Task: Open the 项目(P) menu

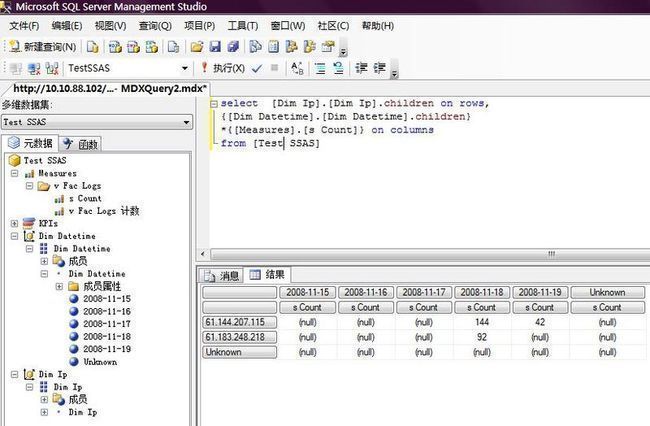Action: pos(199,26)
